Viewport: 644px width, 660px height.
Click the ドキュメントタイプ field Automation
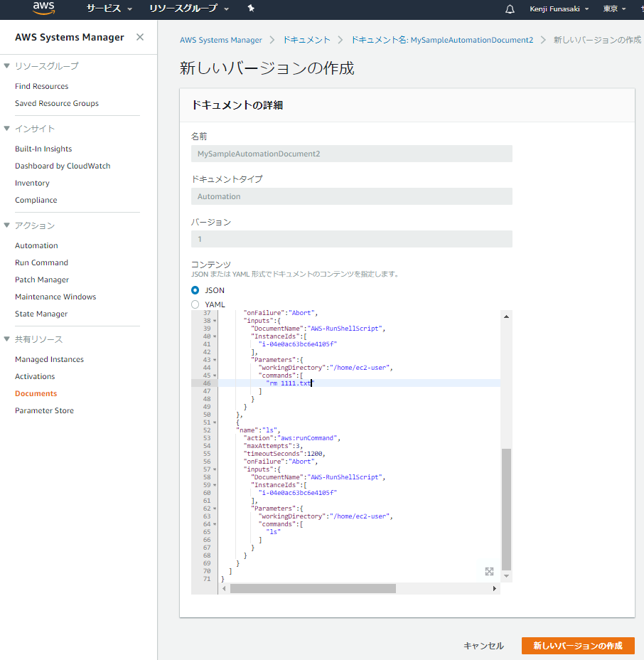pos(352,196)
